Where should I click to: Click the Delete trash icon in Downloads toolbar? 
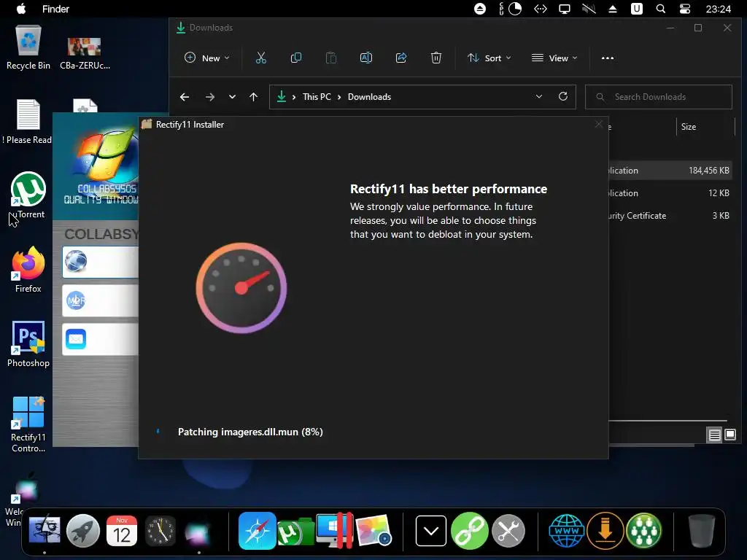[436, 58]
